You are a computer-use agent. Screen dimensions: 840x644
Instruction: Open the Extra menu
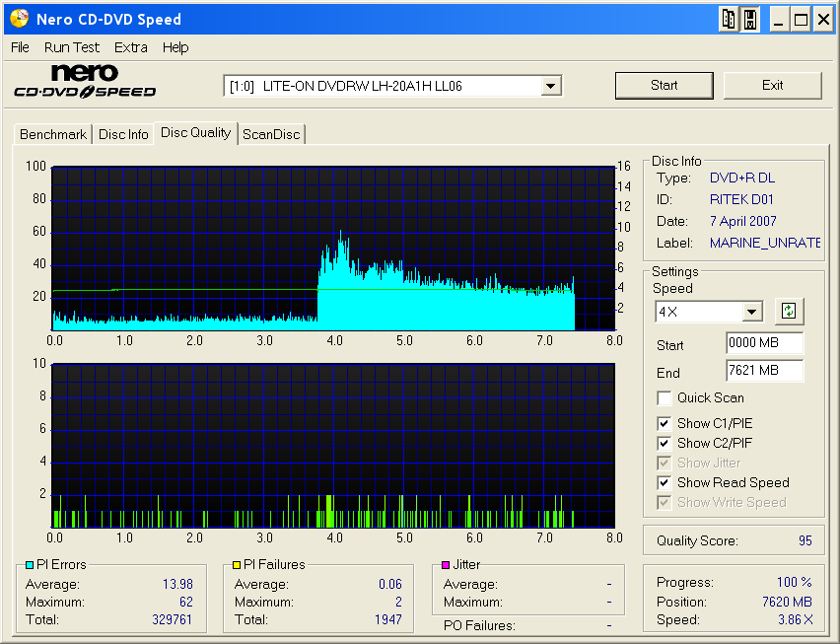pos(131,47)
